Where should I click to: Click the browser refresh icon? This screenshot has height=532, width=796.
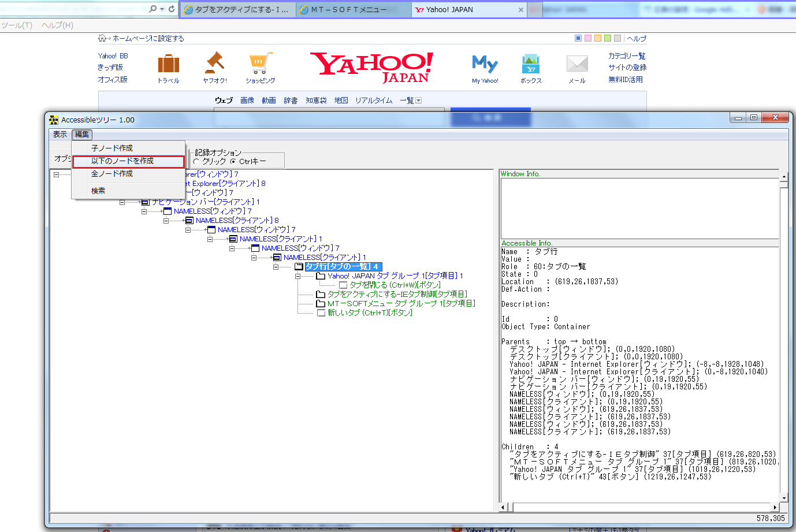[172, 9]
